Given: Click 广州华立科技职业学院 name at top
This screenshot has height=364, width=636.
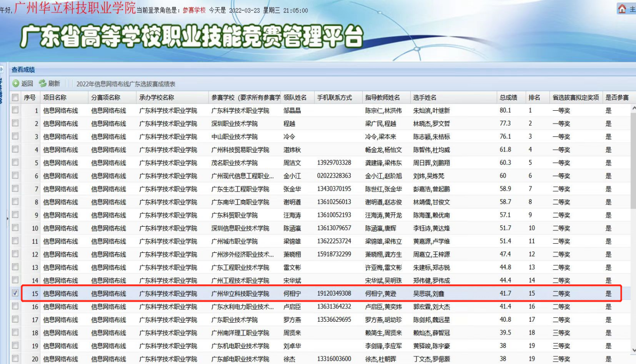Looking at the screenshot, I should tap(75, 8).
